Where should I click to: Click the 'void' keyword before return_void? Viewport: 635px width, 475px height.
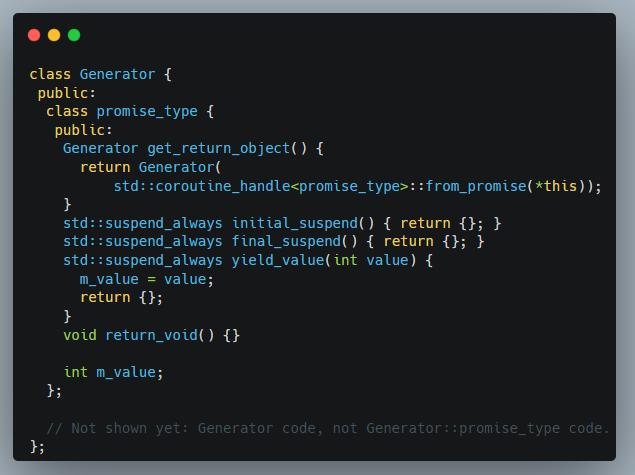click(80, 335)
